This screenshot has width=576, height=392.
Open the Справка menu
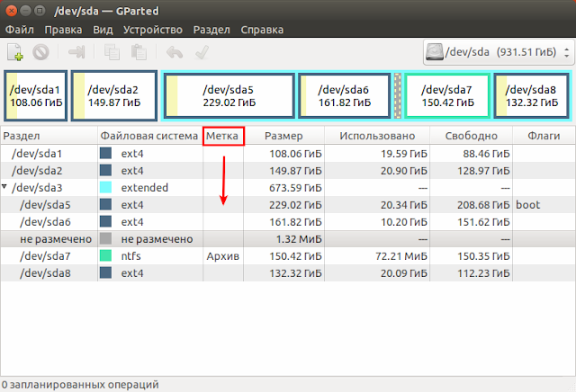point(262,30)
